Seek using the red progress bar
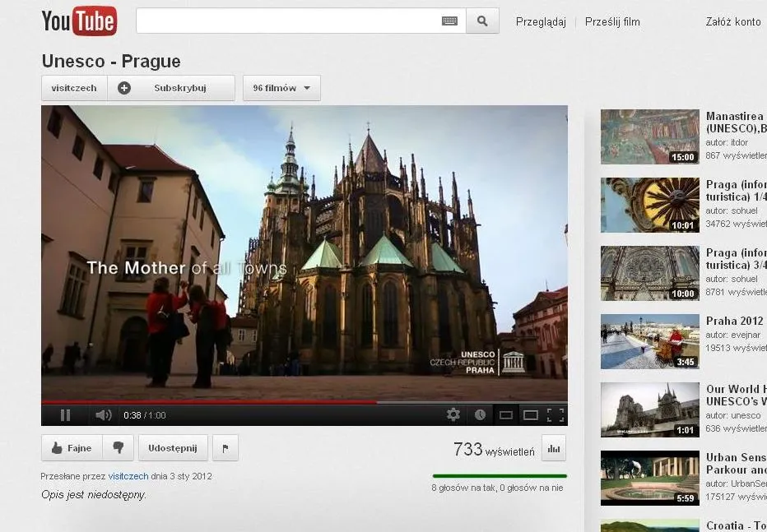This screenshot has height=532, width=767. pyautogui.click(x=247, y=402)
